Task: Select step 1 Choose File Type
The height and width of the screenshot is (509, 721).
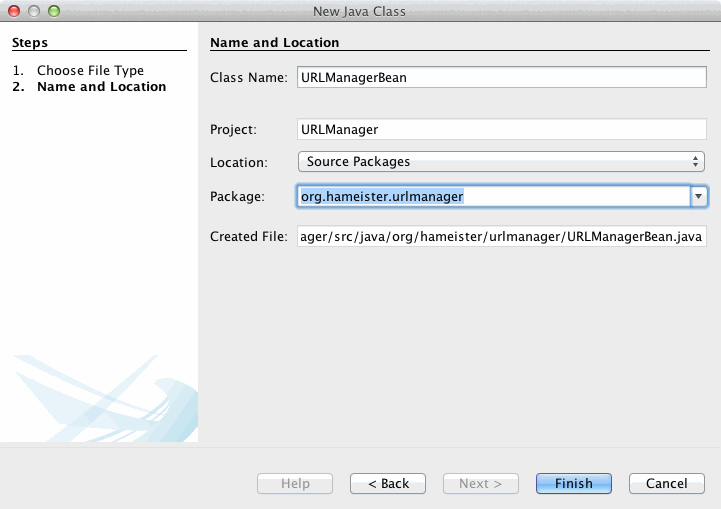Action: (90, 70)
